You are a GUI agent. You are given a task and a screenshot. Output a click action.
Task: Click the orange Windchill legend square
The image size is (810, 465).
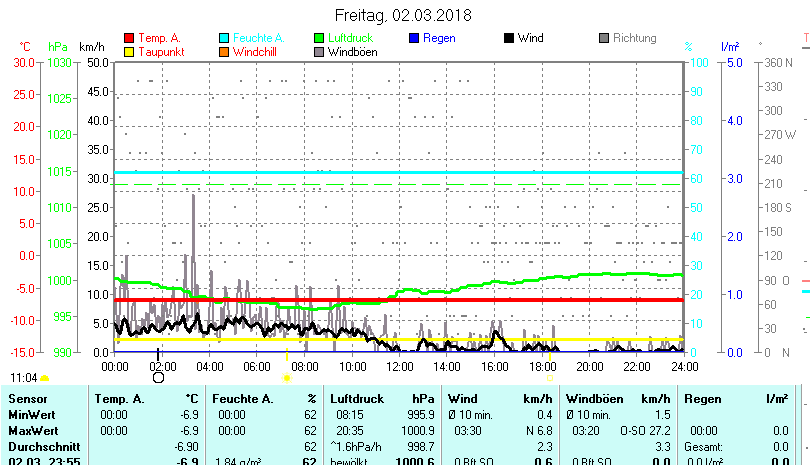tap(224, 52)
